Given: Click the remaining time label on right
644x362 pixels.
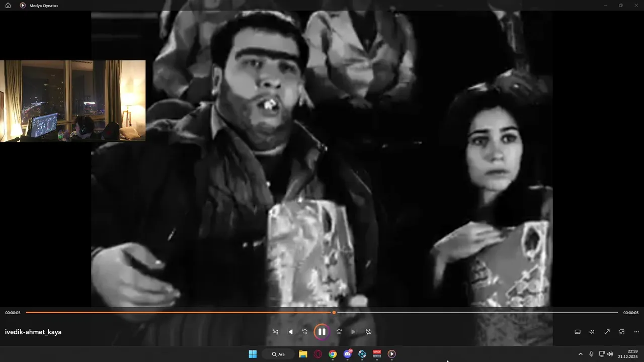Looking at the screenshot, I should pos(631,313).
